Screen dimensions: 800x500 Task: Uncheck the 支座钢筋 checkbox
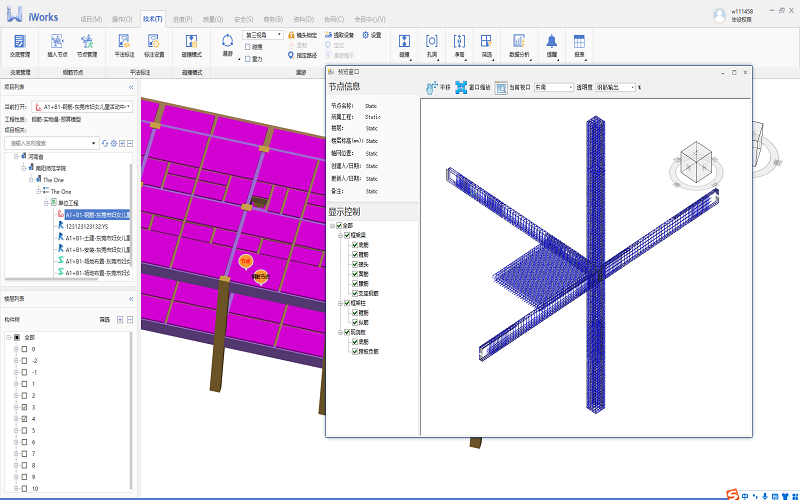(x=355, y=293)
